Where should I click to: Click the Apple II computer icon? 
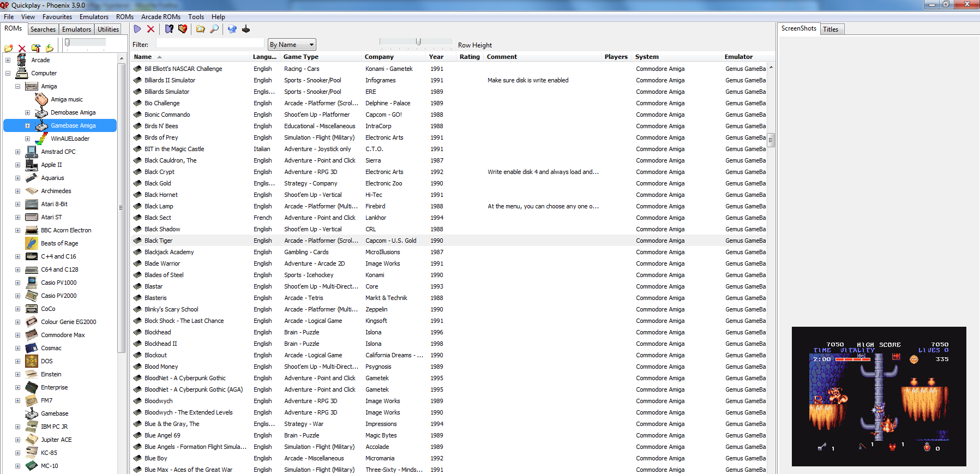tap(32, 165)
